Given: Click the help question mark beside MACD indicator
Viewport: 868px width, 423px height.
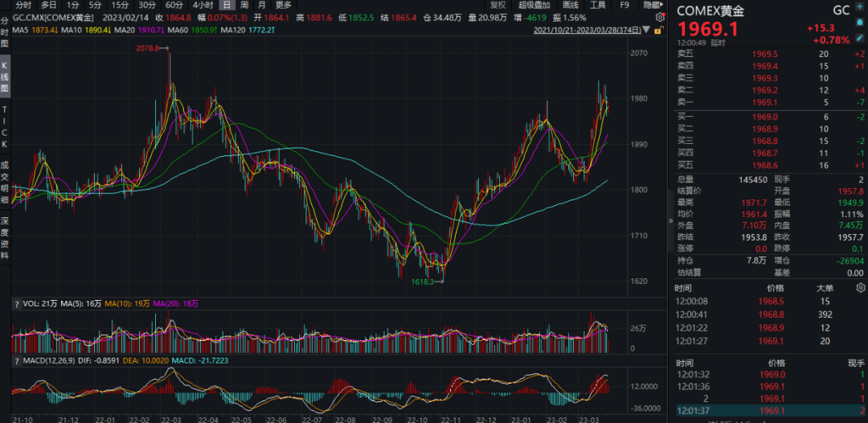Looking at the screenshot, I should 18,359.
